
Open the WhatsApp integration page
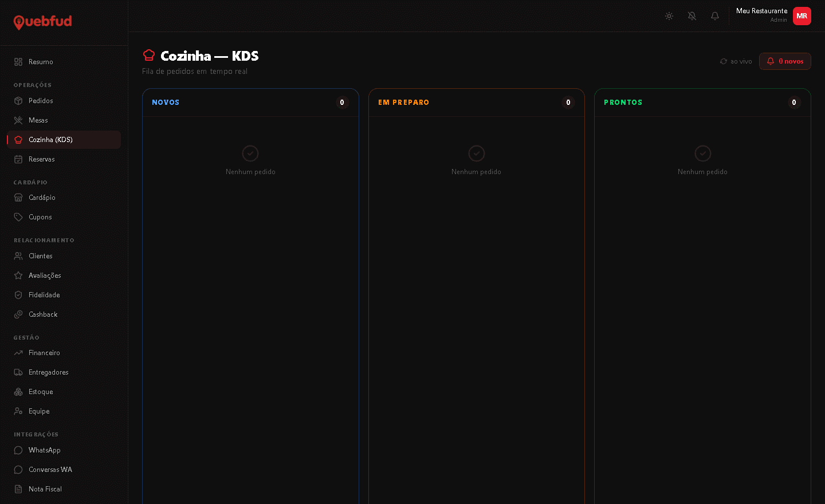pos(64,450)
